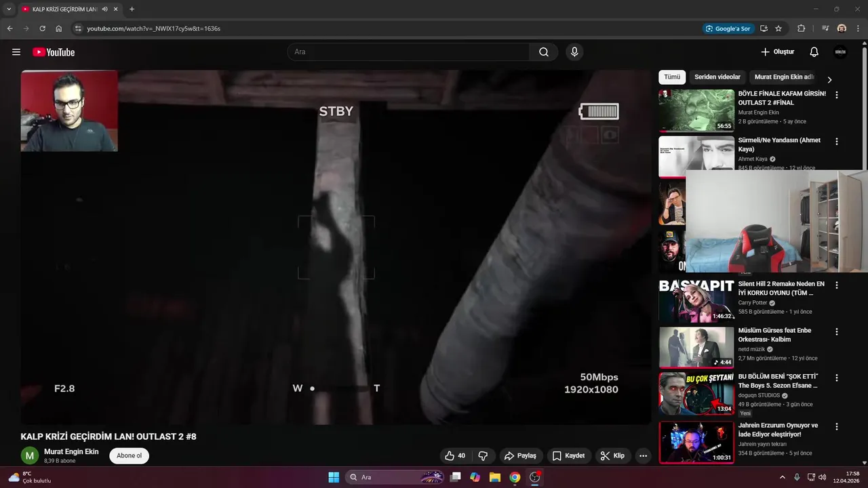Select the Murat Engin Ekin chip
Image resolution: width=868 pixels, height=488 pixels.
784,77
